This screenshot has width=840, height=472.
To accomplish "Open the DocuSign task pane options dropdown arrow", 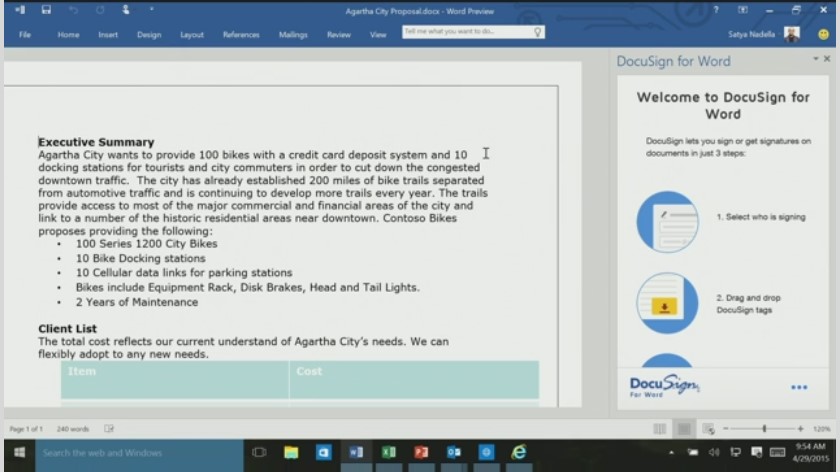I will (816, 58).
